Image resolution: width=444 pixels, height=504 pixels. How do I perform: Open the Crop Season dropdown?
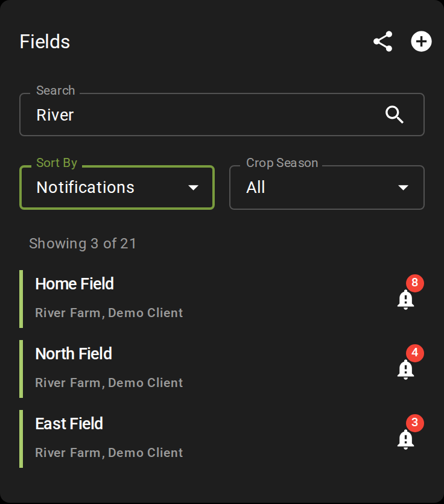coord(327,187)
